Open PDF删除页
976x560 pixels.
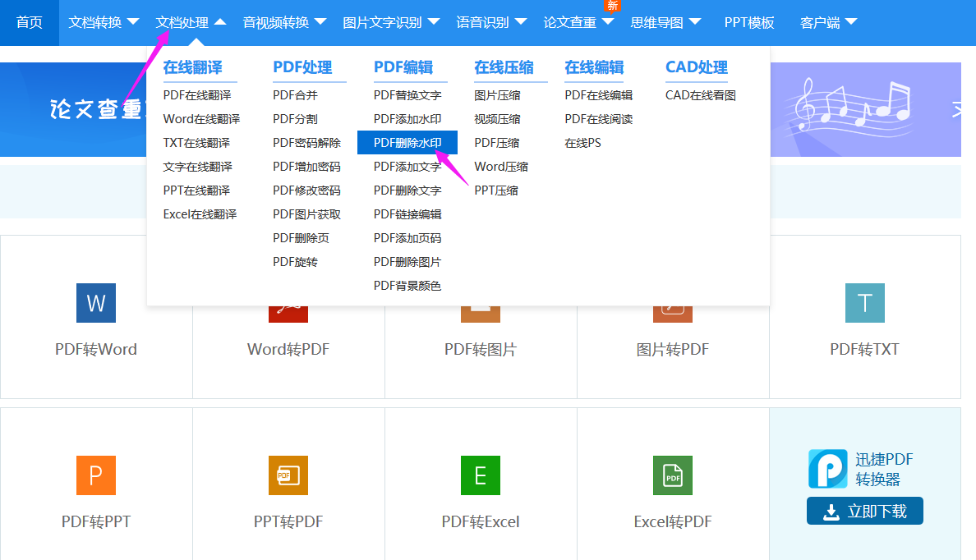point(302,237)
